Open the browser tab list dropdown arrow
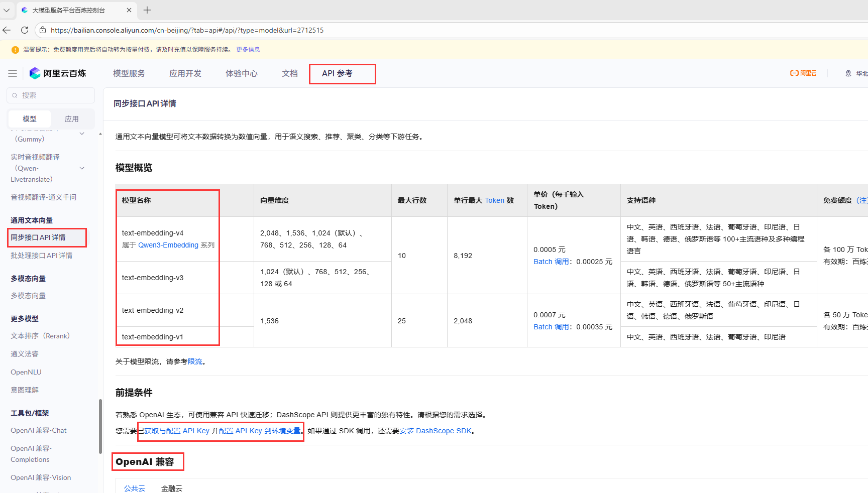 coord(7,10)
